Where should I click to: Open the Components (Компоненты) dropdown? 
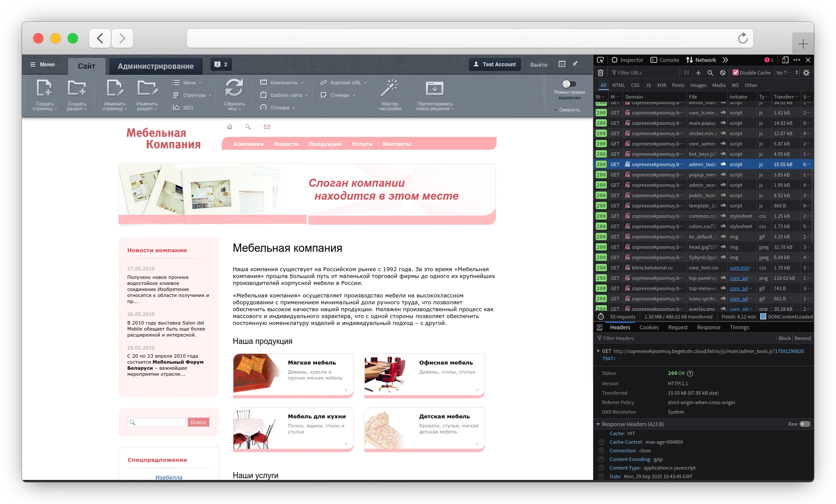pyautogui.click(x=284, y=83)
